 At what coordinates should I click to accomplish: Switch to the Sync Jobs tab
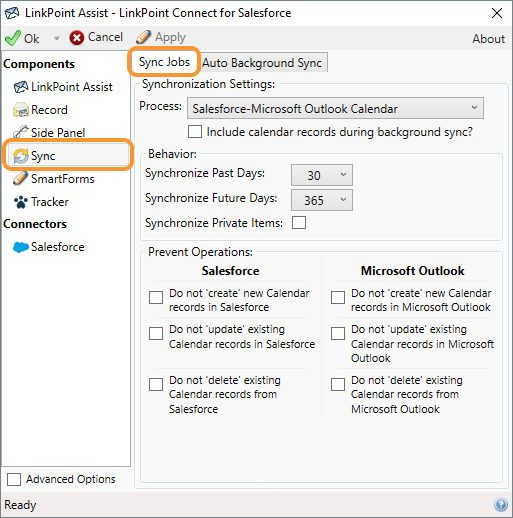coord(164,62)
